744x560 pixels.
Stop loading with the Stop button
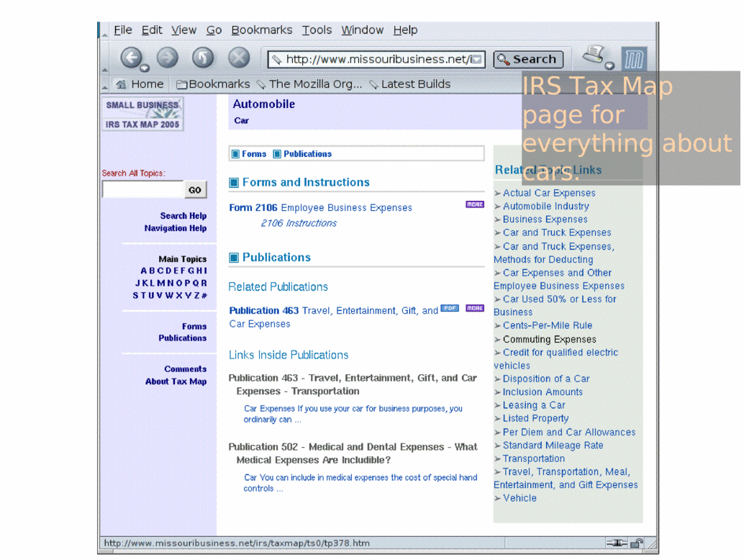pos(239,58)
